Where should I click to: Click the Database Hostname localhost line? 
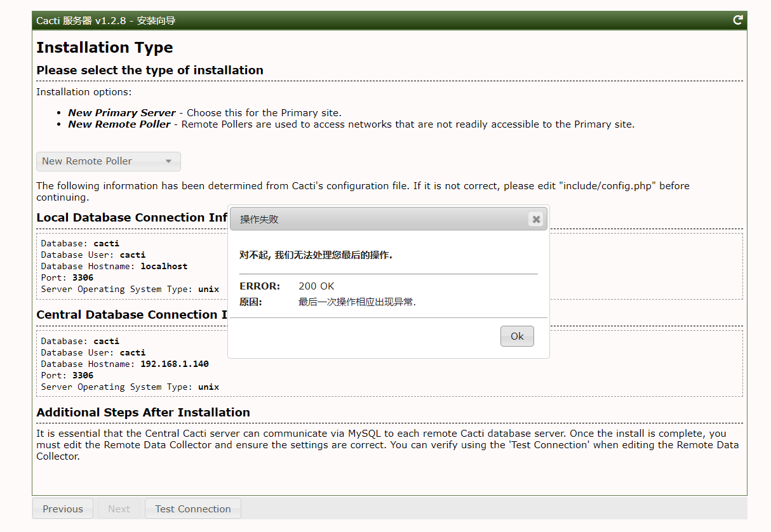click(114, 266)
